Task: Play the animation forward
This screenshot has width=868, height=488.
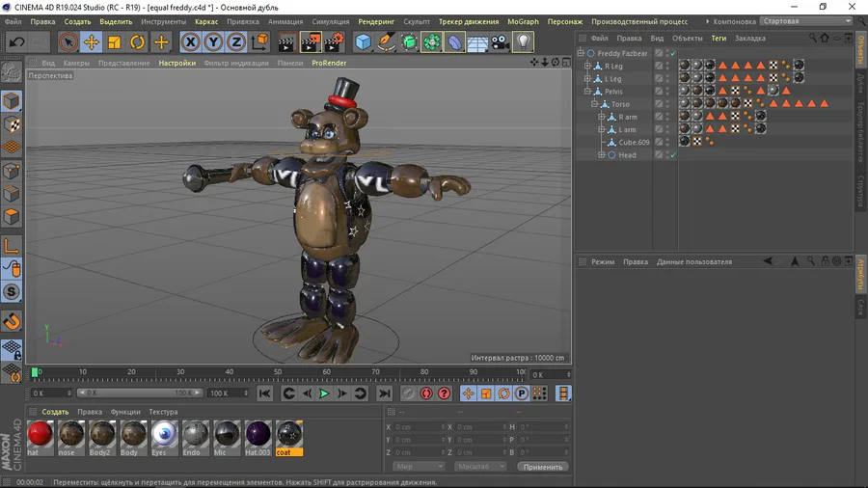Action: (324, 393)
